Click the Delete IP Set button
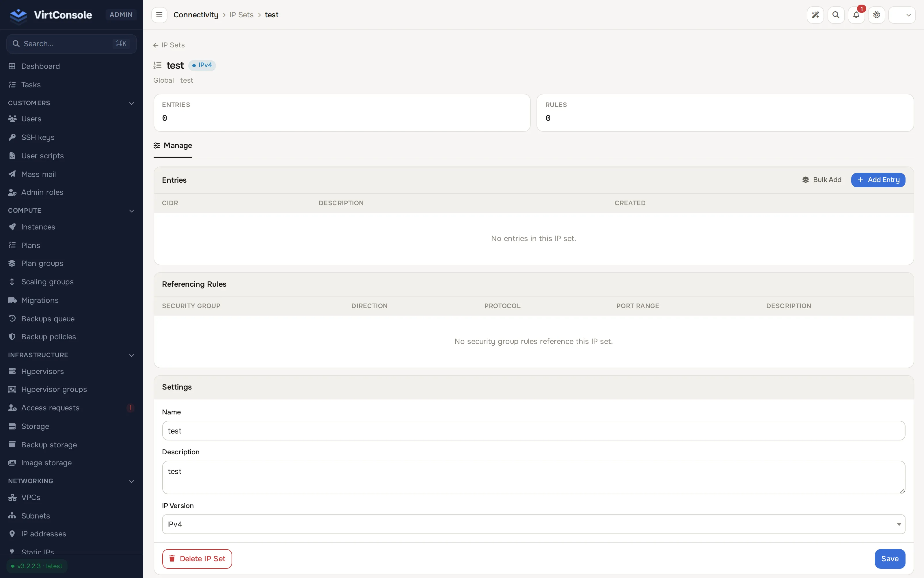The height and width of the screenshot is (578, 924). 197,559
